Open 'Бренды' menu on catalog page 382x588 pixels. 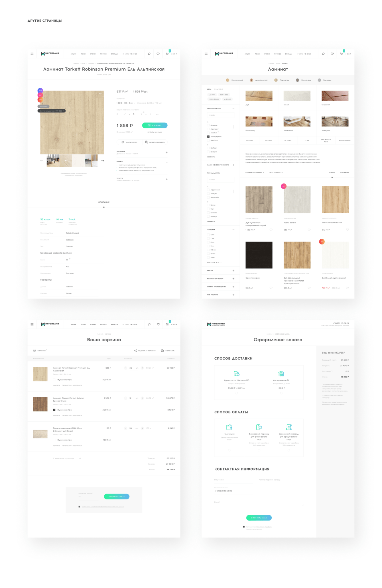coord(289,54)
